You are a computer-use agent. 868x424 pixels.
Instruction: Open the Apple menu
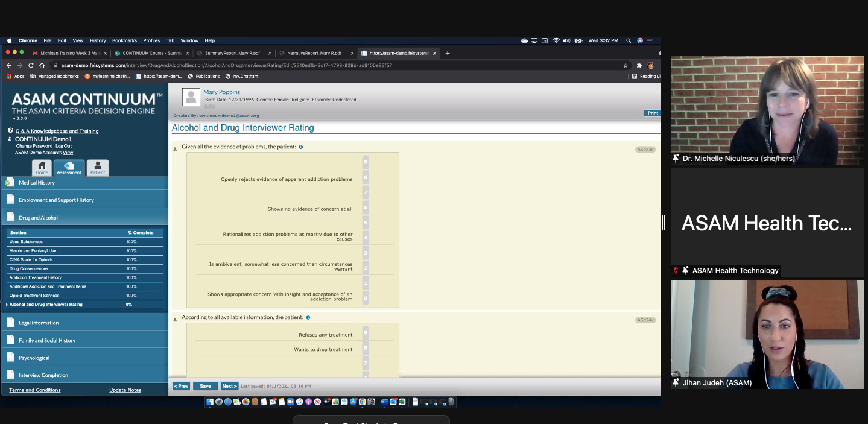(x=9, y=40)
